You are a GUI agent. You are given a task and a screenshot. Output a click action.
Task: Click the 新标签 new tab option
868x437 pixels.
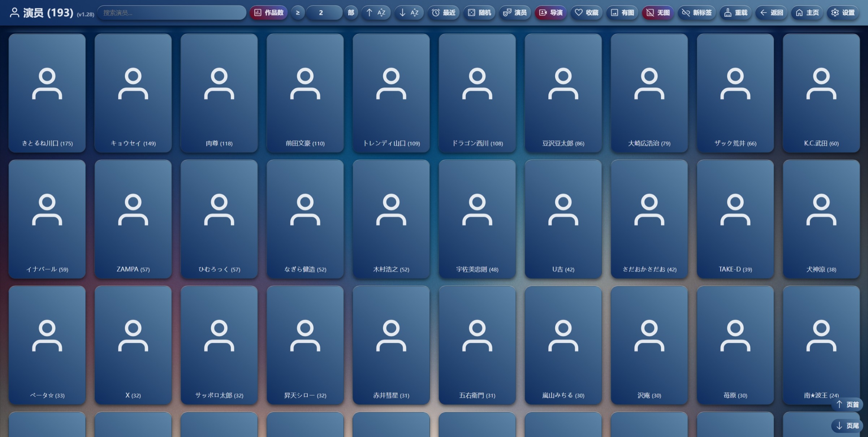pyautogui.click(x=696, y=13)
